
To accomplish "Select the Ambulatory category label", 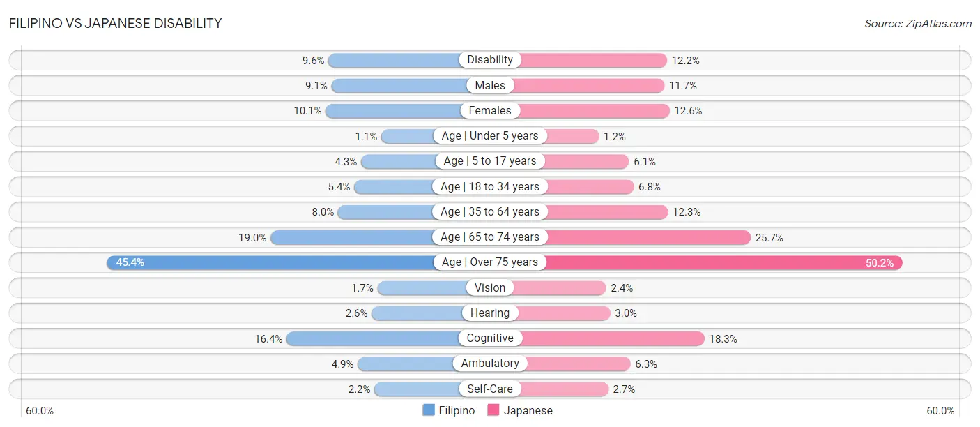I will pos(490,364).
